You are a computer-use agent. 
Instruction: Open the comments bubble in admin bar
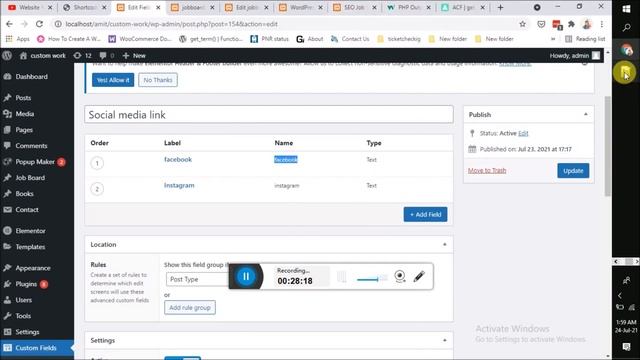coord(107,56)
